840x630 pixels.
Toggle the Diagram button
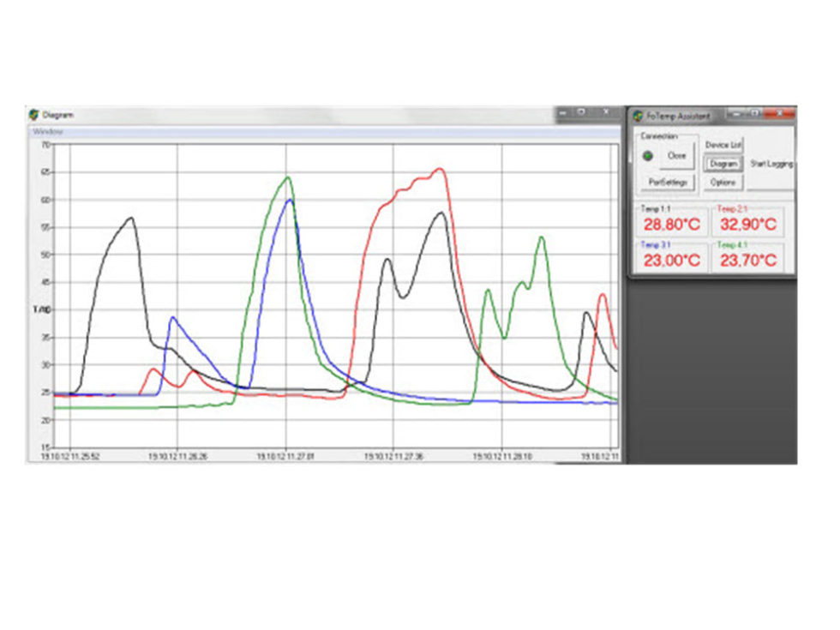click(x=723, y=164)
